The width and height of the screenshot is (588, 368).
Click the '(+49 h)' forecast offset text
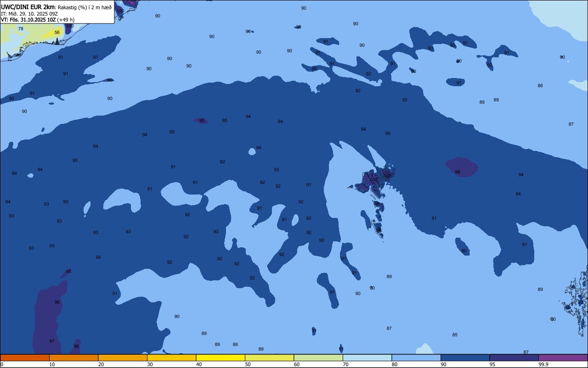66,20
